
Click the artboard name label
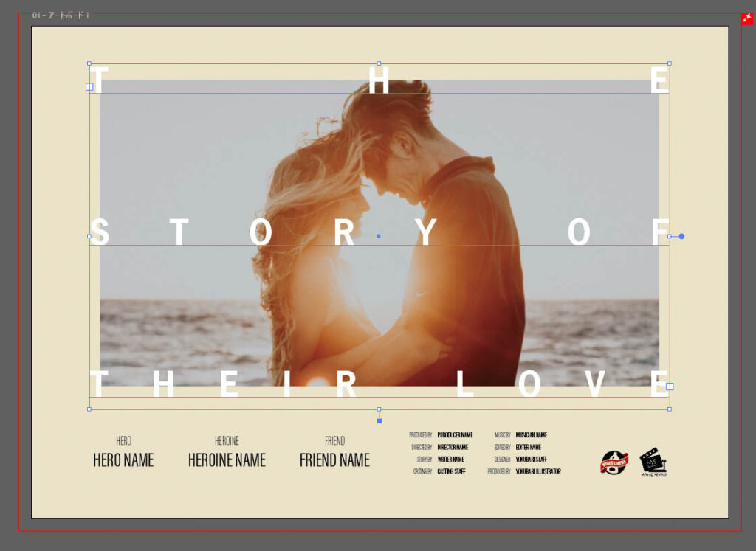point(61,15)
